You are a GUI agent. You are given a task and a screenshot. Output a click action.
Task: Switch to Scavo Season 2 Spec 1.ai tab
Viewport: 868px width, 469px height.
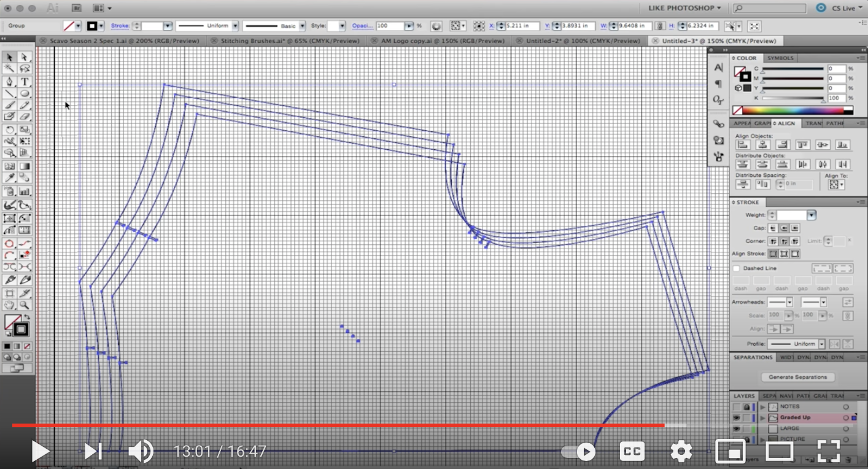point(120,41)
